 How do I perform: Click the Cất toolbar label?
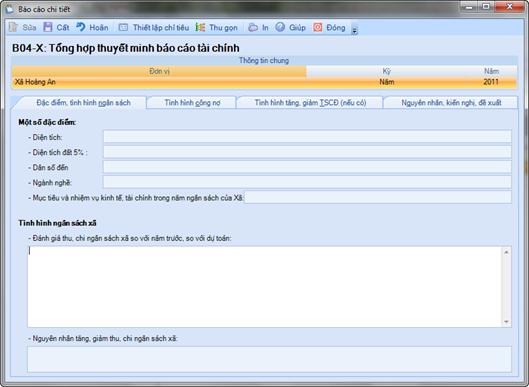(x=63, y=28)
